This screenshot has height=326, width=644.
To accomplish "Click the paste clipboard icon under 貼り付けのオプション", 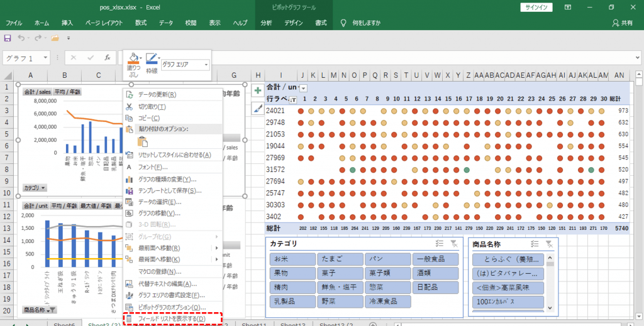I will [x=143, y=141].
